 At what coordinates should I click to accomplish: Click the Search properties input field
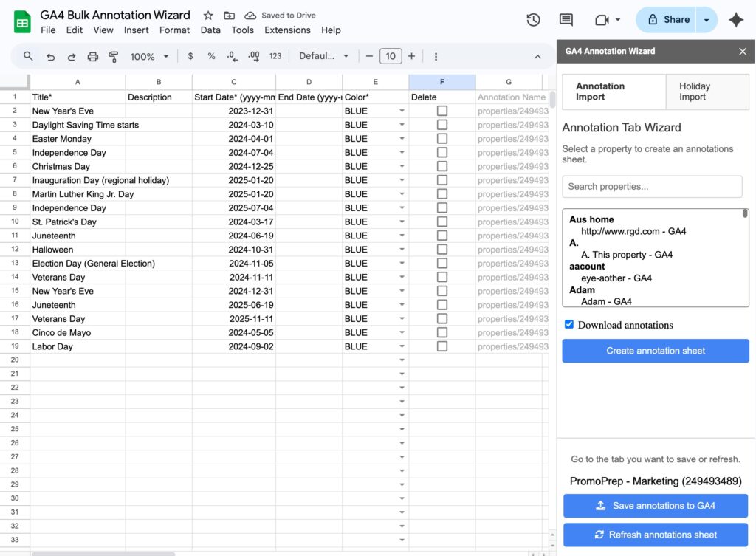[652, 187]
